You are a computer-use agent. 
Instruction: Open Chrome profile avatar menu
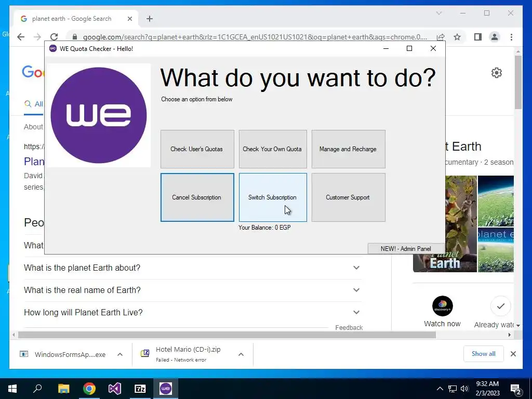pyautogui.click(x=495, y=37)
